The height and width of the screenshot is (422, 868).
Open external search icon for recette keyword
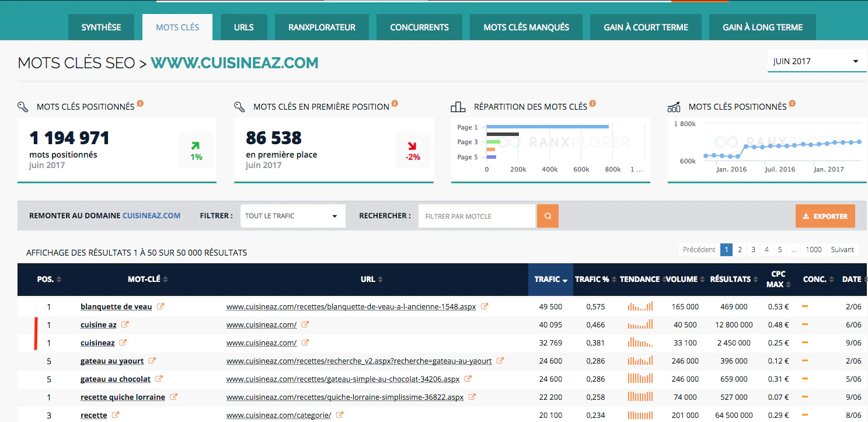pos(116,415)
